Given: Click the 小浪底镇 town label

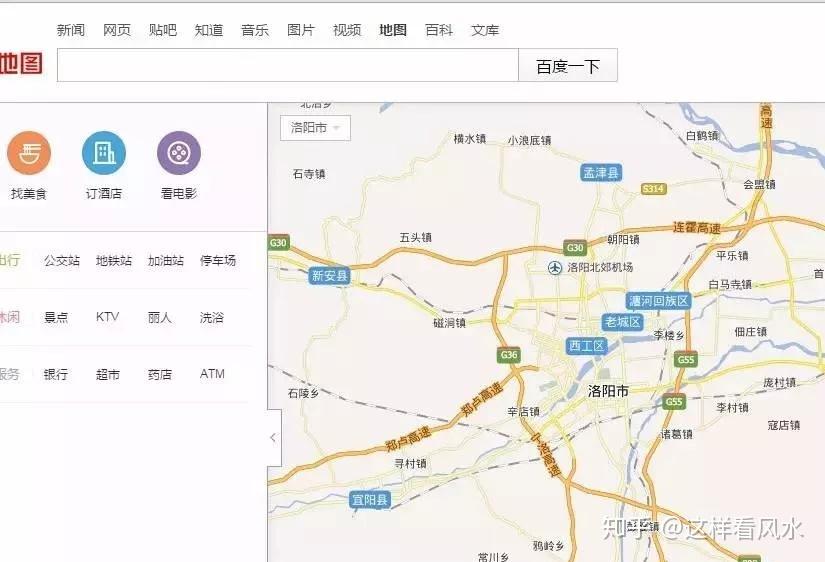Looking at the screenshot, I should [x=529, y=140].
